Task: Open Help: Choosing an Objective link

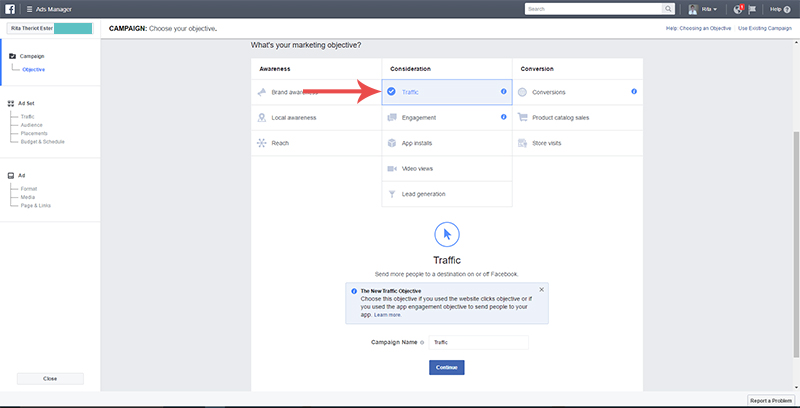Action: 698,29
